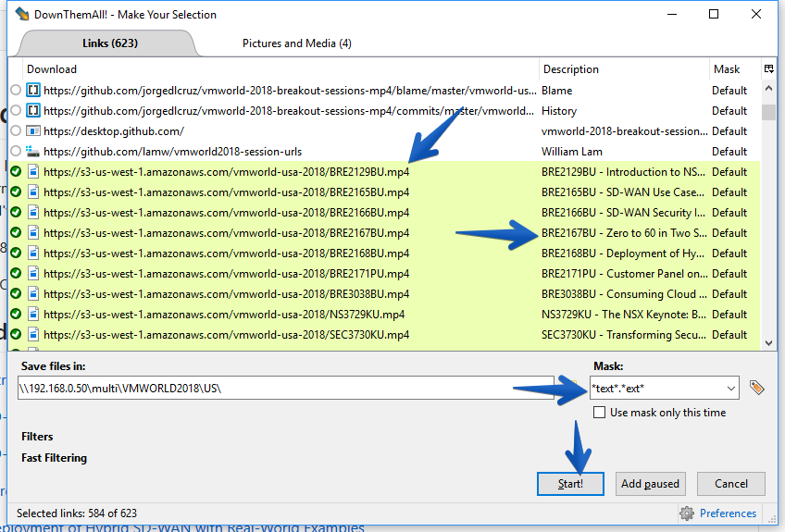Click the mask tags icon beside Mask field
The width and height of the screenshot is (785, 532).
click(756, 388)
